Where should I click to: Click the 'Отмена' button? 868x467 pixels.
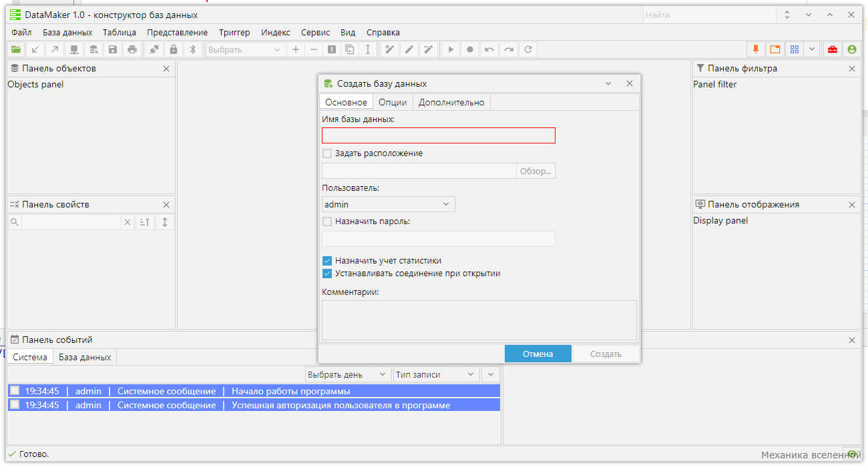(538, 354)
